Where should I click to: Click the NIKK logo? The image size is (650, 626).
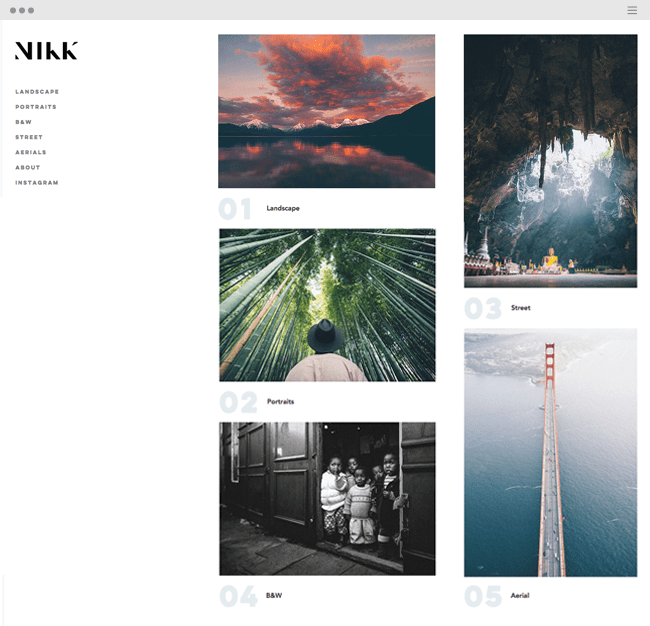pyautogui.click(x=46, y=51)
